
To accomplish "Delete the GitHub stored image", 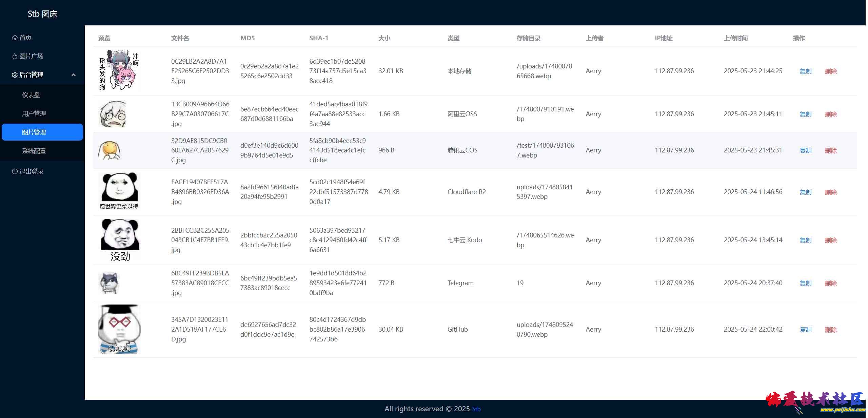I will click(x=830, y=330).
